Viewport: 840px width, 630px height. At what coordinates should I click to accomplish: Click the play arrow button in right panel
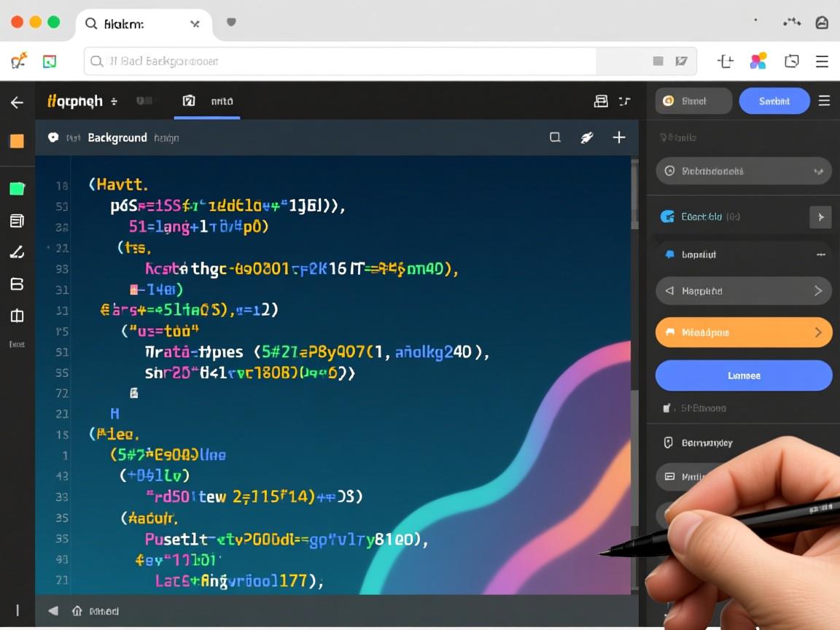(x=820, y=217)
